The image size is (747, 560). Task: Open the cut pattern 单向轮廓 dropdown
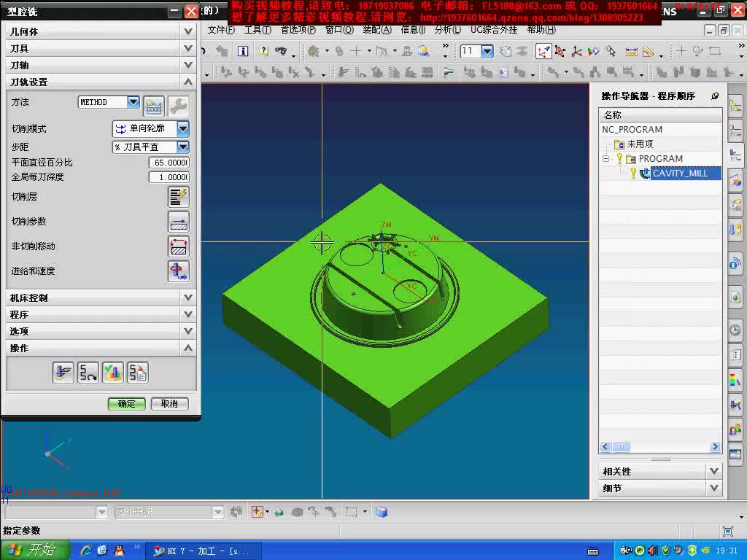183,128
